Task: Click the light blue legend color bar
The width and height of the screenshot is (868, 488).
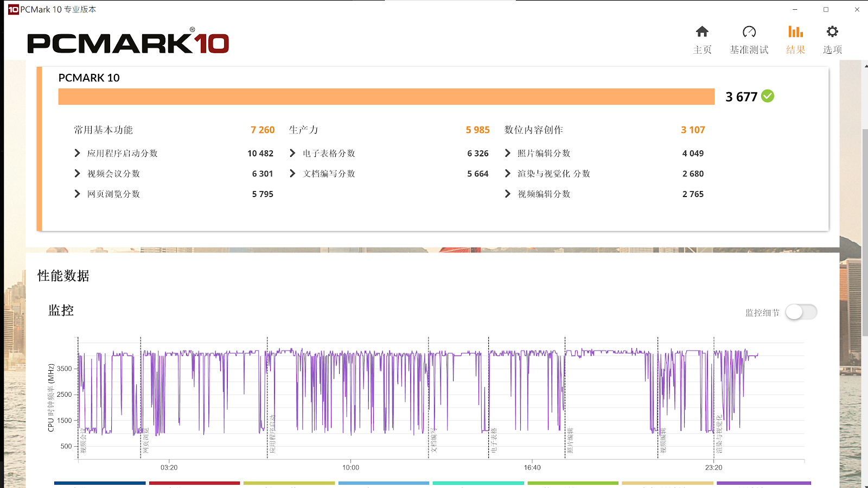Action: click(x=384, y=483)
